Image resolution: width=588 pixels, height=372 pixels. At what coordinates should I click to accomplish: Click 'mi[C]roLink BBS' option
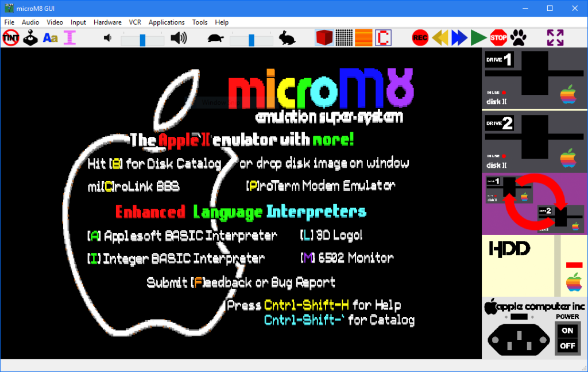(133, 186)
